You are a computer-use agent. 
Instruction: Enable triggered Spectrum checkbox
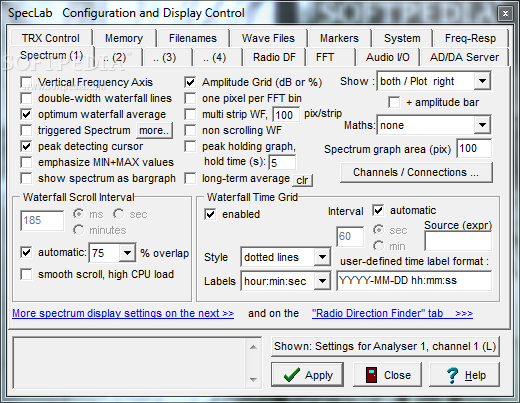coord(26,130)
